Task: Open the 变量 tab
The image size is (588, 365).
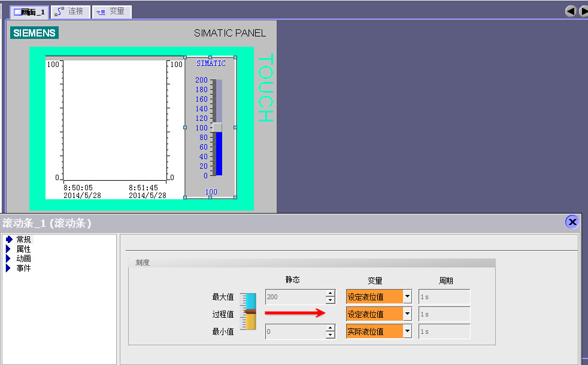Action: tap(111, 11)
